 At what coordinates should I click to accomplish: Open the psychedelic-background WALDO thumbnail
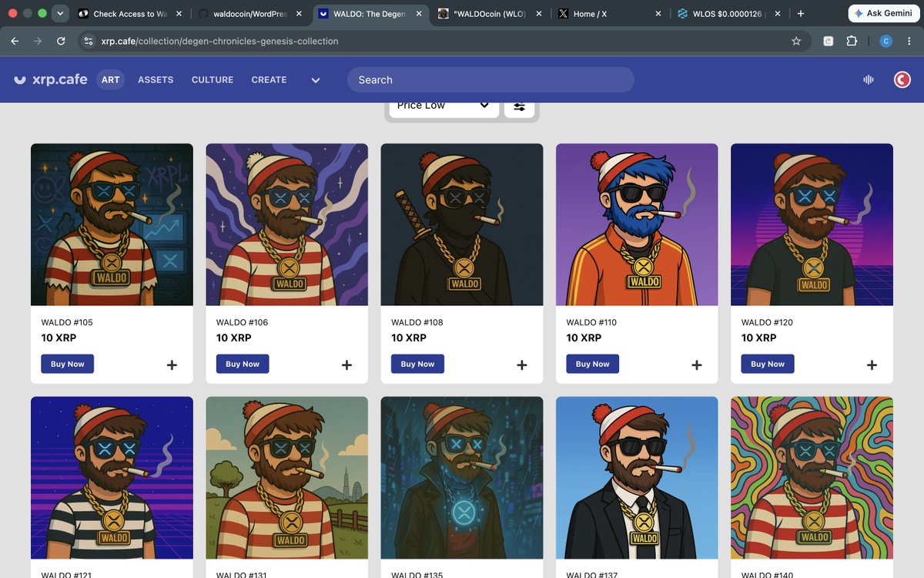click(x=812, y=478)
